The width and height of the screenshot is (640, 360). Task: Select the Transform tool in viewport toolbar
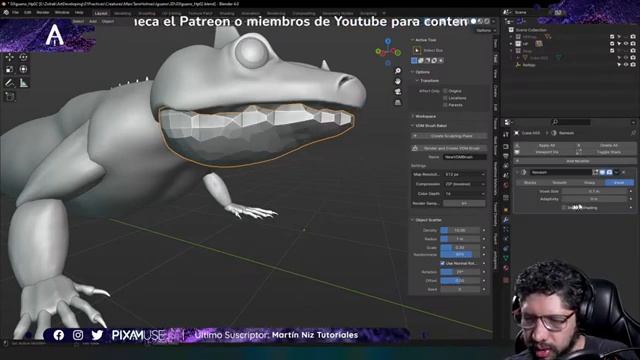pos(23,69)
